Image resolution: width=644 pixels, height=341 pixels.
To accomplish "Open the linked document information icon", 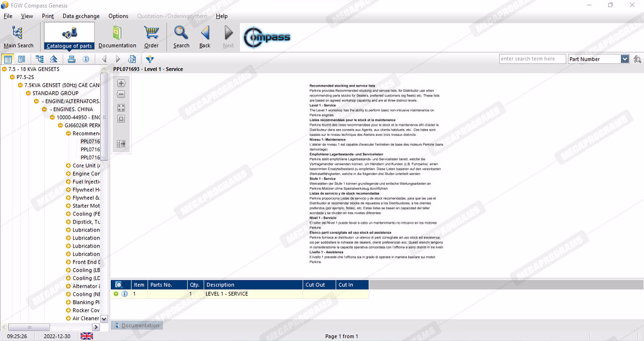I will pyautogui.click(x=132, y=59).
